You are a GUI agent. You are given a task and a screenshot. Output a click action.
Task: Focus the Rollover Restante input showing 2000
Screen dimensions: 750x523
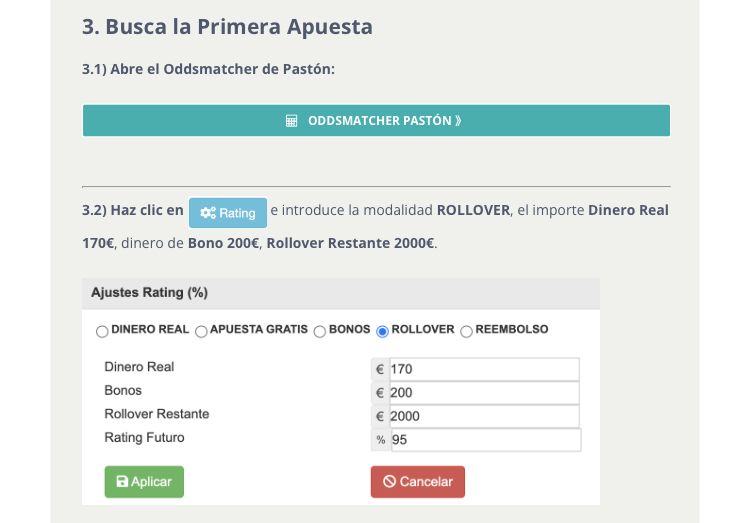tap(484, 416)
